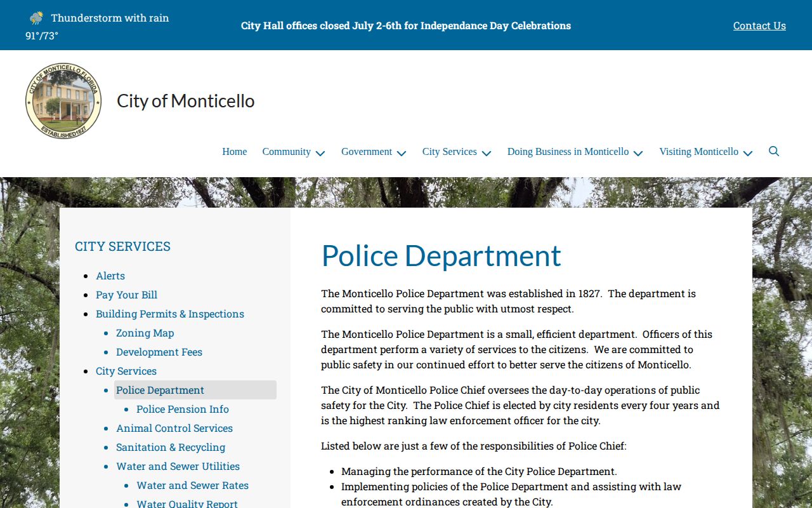Open the Government menu item
812x508 pixels.
(367, 152)
